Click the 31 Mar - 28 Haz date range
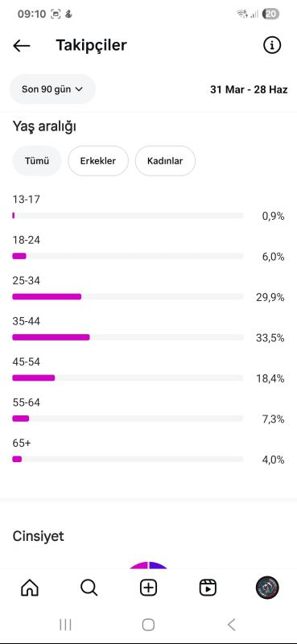This screenshot has width=297, height=644. pos(249,89)
